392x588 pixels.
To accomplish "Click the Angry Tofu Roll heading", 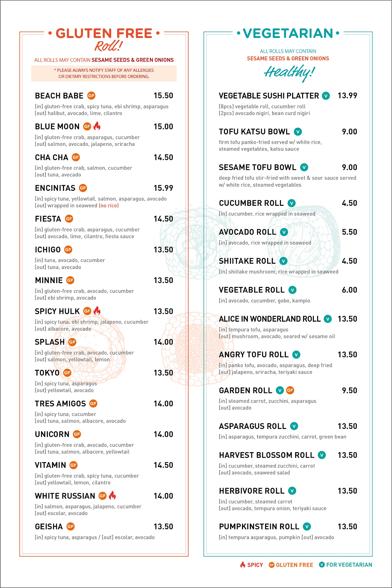I will (254, 355).
